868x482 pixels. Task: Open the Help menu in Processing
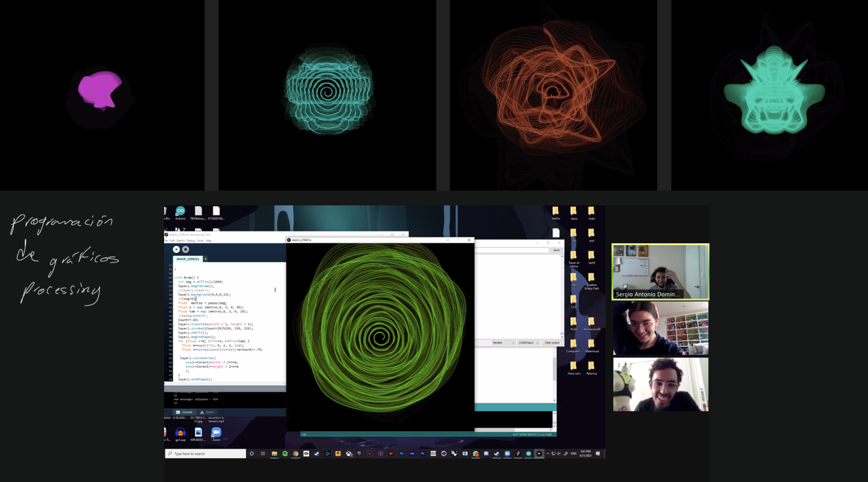click(208, 241)
